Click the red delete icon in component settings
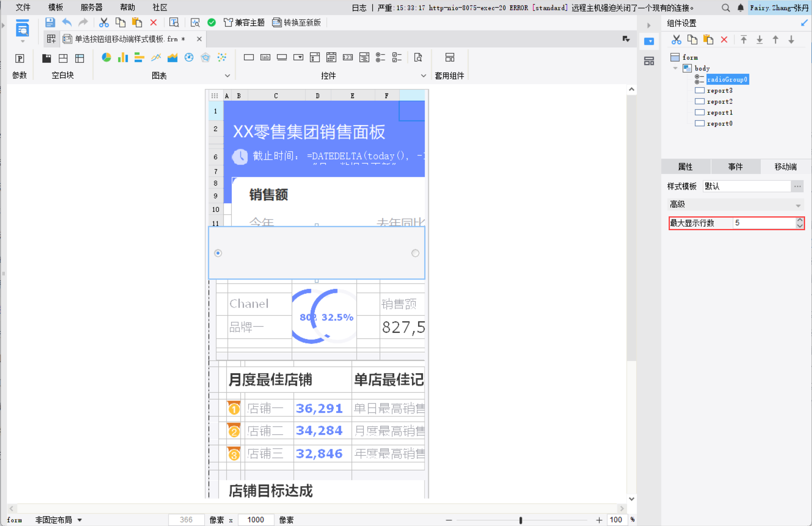The width and height of the screenshot is (812, 526). (724, 40)
